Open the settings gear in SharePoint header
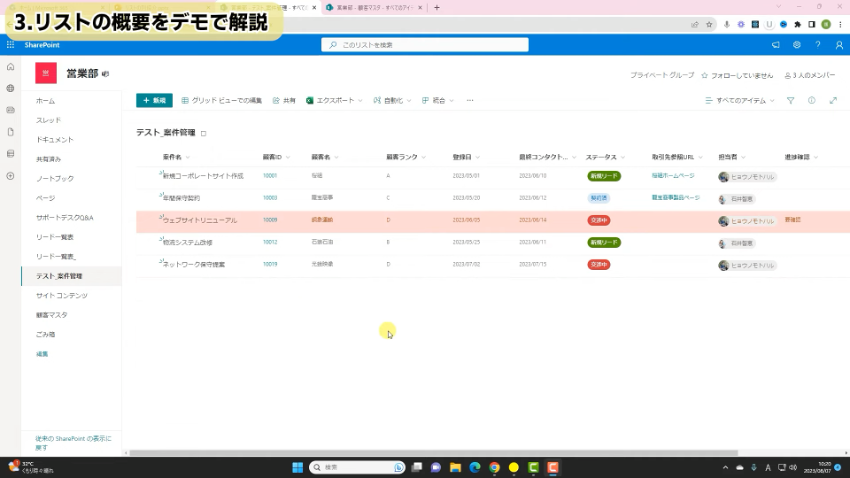The image size is (850, 478). pos(797,45)
